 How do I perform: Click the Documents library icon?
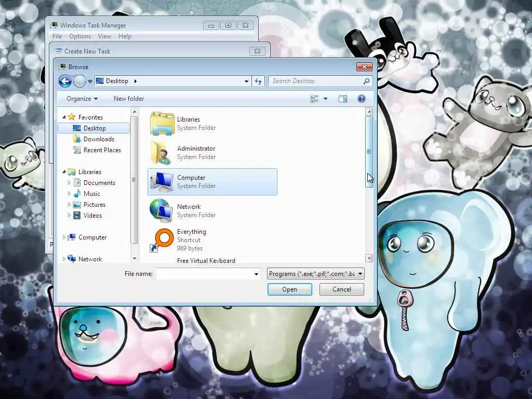[77, 182]
